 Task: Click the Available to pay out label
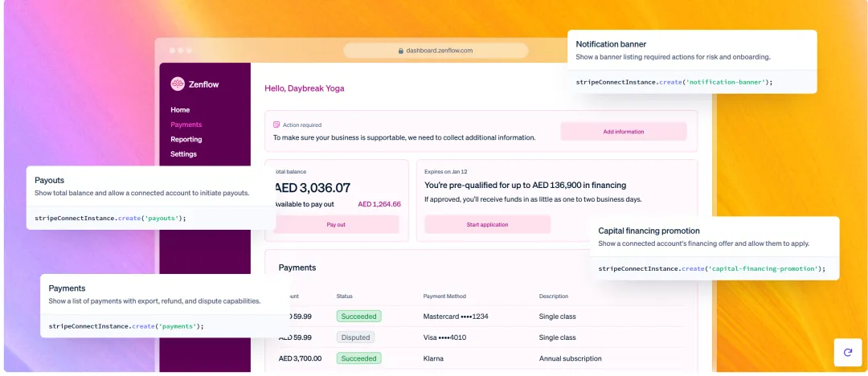pos(304,204)
